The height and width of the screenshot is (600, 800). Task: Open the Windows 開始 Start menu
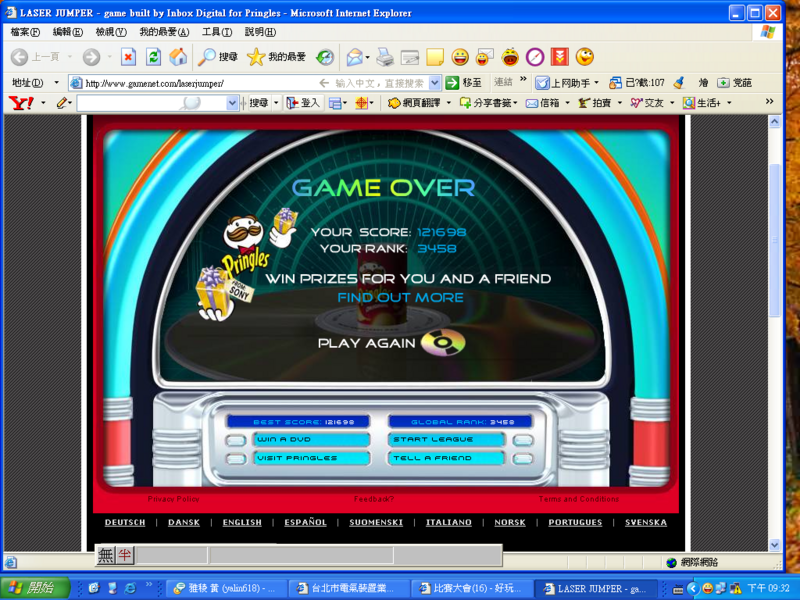35,588
